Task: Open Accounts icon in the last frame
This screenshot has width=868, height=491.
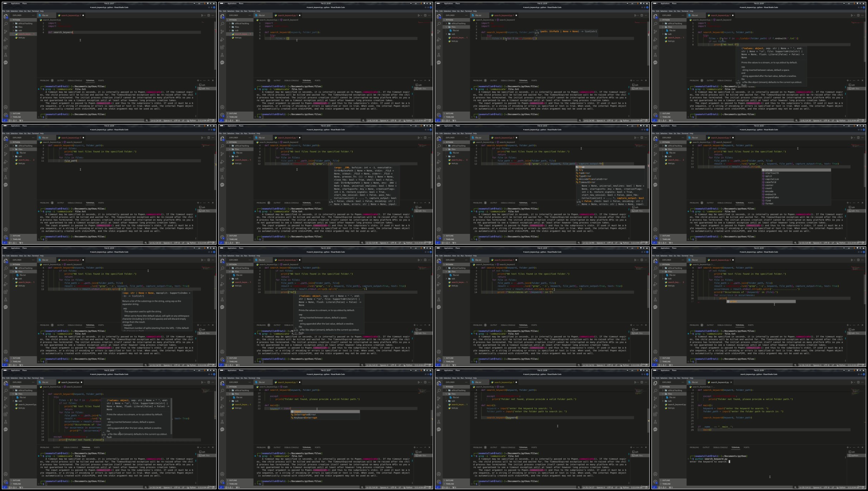Action: tap(655, 474)
